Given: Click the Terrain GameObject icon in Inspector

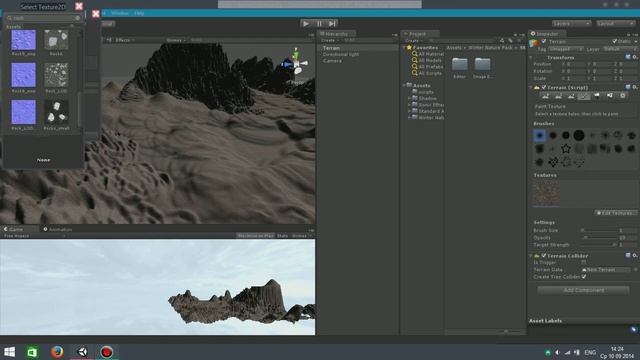Looking at the screenshot, I should [x=534, y=43].
